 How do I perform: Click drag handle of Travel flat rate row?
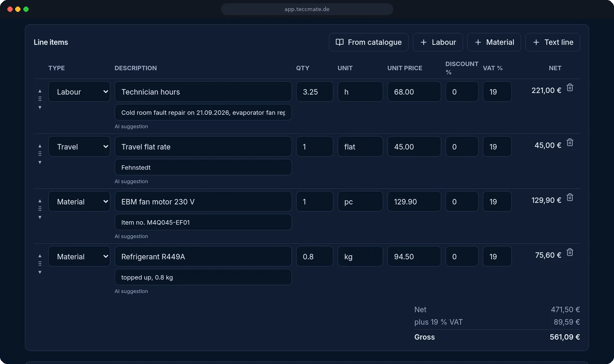(x=40, y=154)
